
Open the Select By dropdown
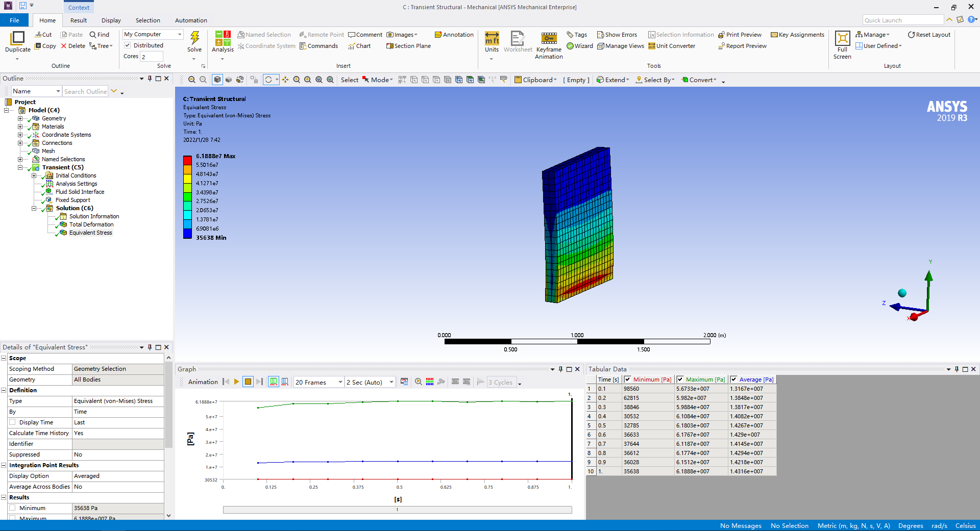pyautogui.click(x=655, y=80)
